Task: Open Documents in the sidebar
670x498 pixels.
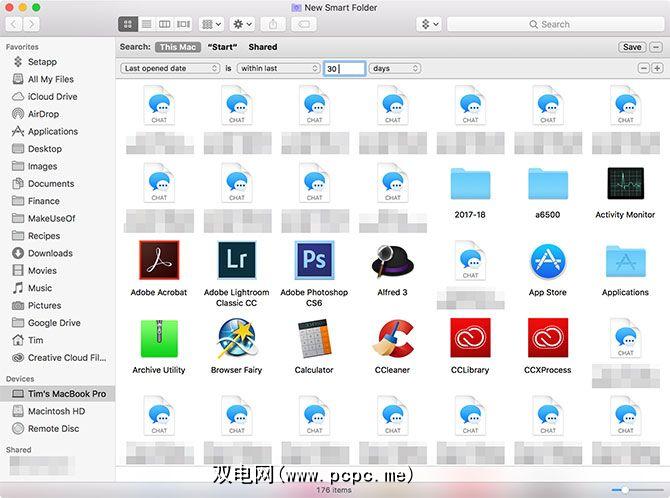Action: point(43,183)
